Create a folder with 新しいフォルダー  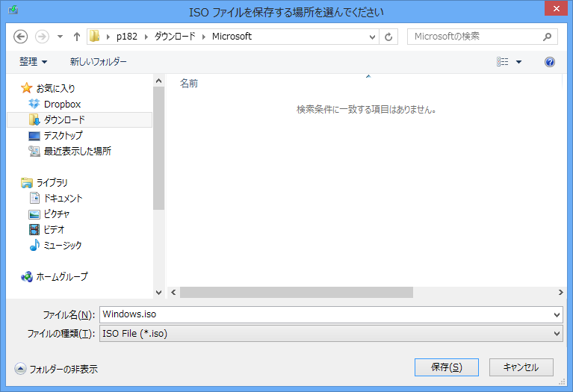point(99,61)
